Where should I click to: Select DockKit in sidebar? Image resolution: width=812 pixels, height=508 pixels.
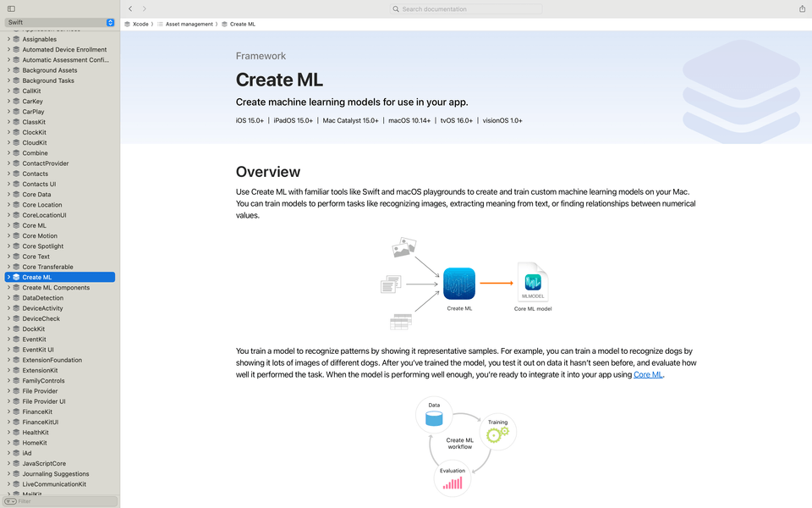coord(34,329)
